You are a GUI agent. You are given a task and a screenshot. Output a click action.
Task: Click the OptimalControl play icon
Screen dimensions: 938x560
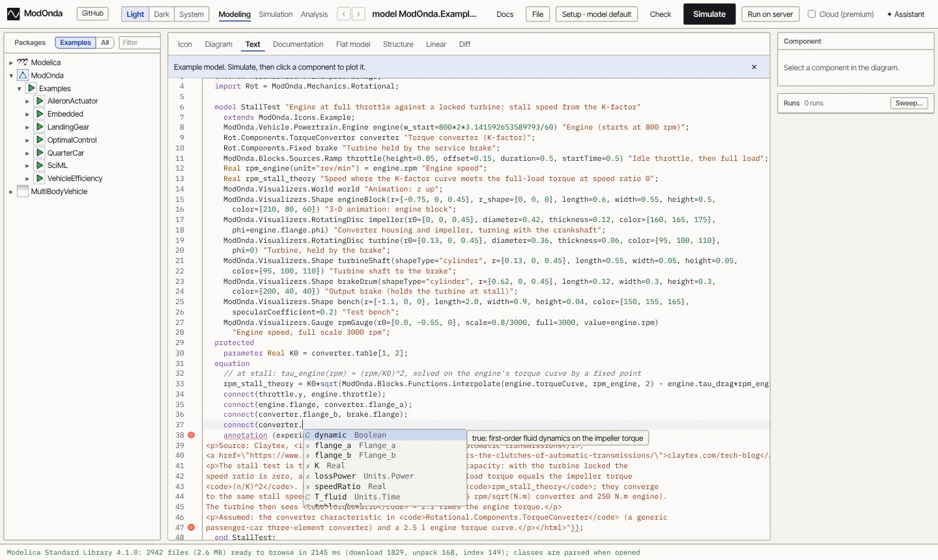click(40, 139)
